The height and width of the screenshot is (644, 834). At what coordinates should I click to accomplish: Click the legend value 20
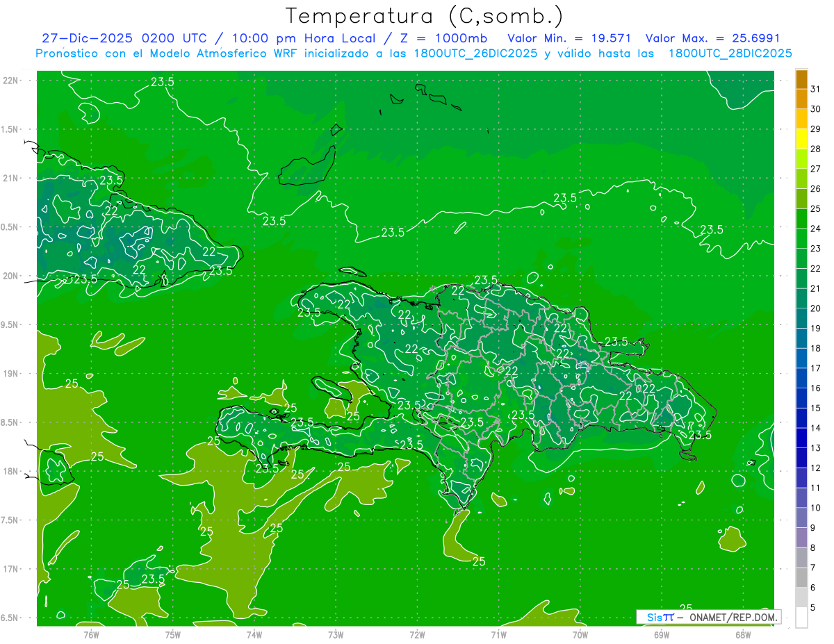(x=815, y=308)
